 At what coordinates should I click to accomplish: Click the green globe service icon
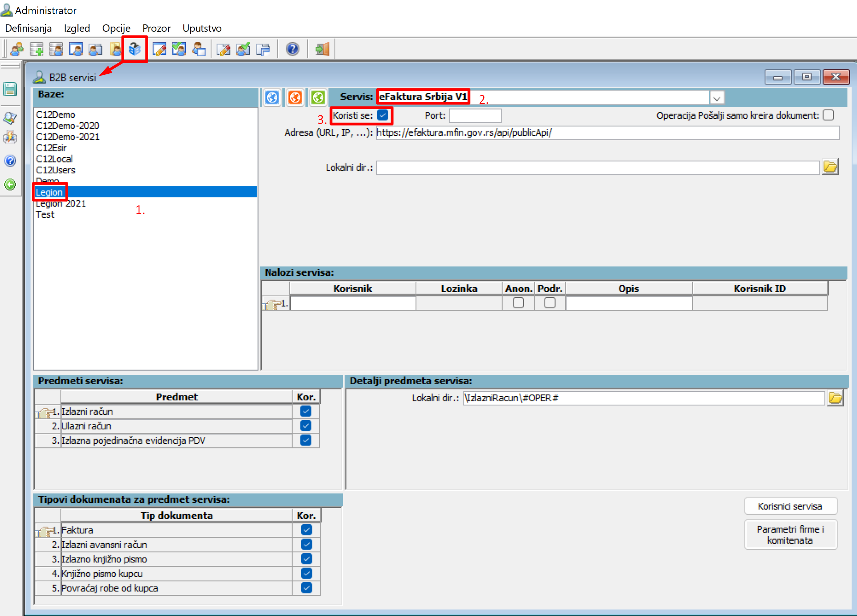click(x=318, y=98)
